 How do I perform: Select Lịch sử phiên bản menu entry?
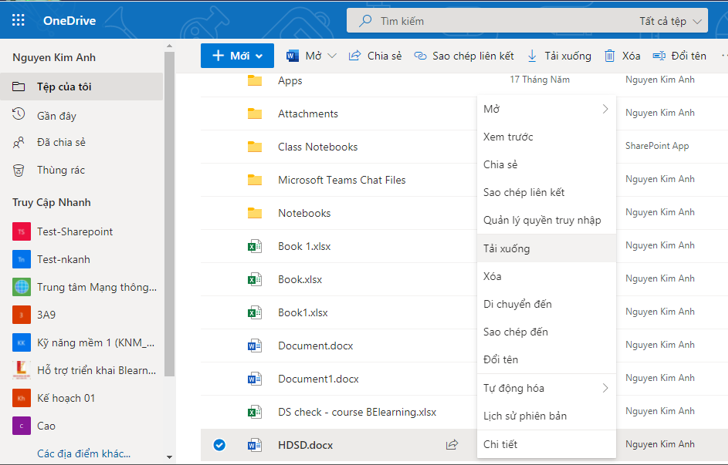pos(524,416)
